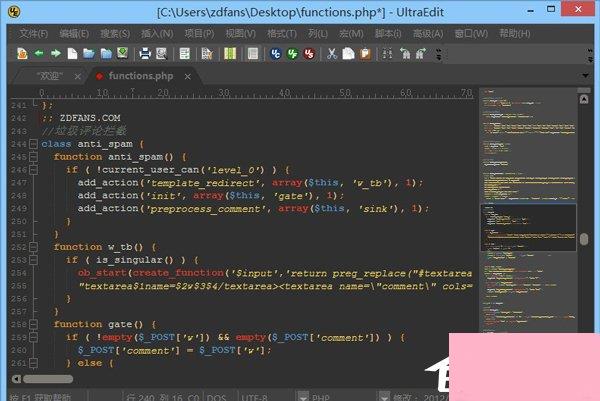This screenshot has height=401, width=600.
Task: Open the 搜索(S) menu
Action: (x=115, y=34)
